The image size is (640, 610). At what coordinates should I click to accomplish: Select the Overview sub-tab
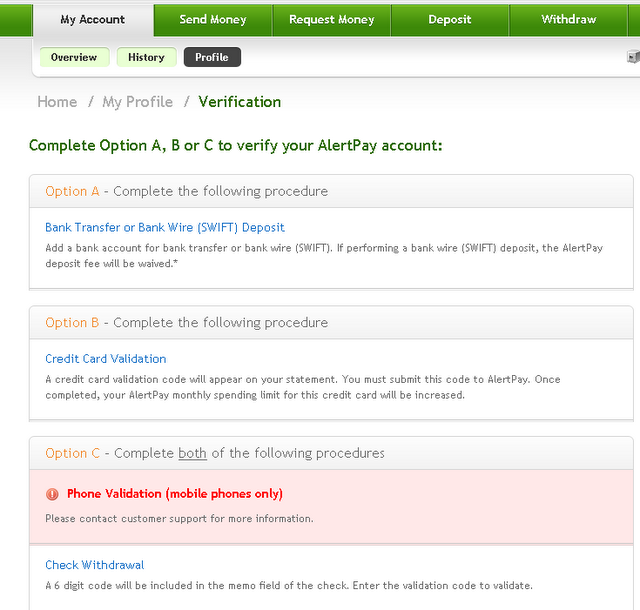point(74,57)
